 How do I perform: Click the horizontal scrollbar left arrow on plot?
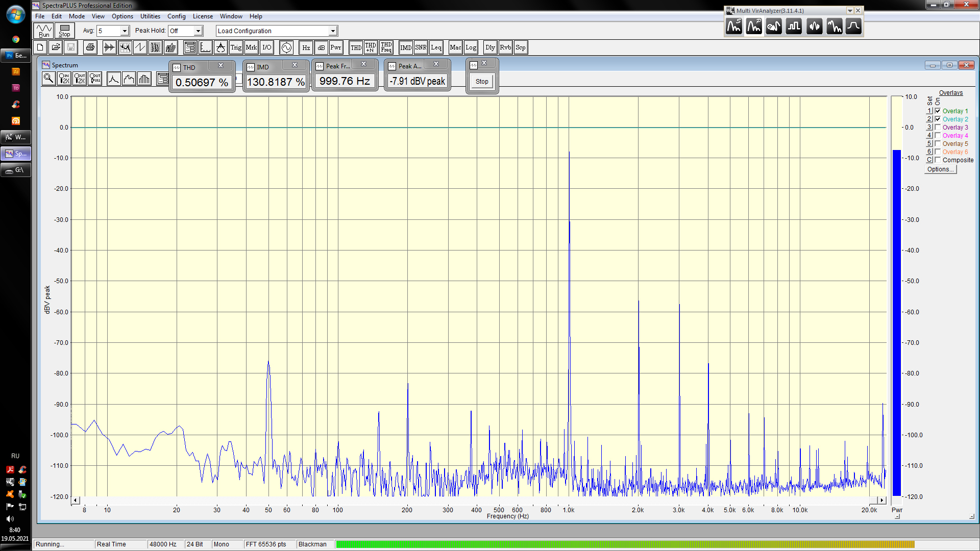coord(76,500)
